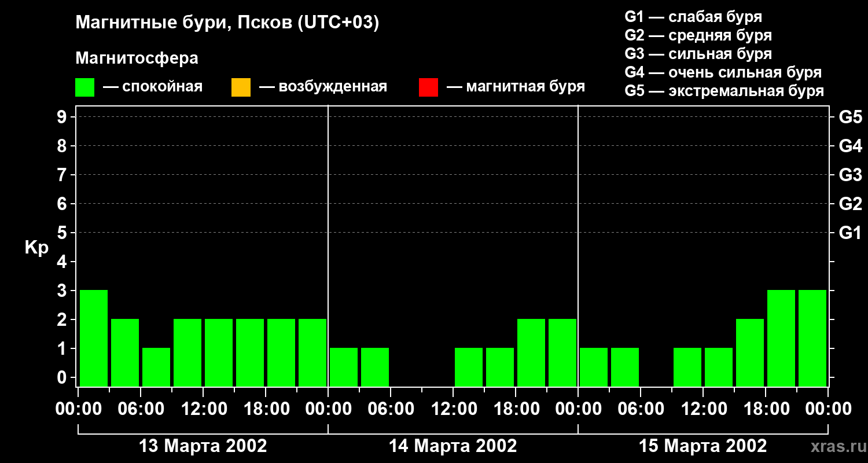Click the bar for 12:00–15:00 on 15 Марта
Viewport: 868px width, 463px height.
coord(719,367)
